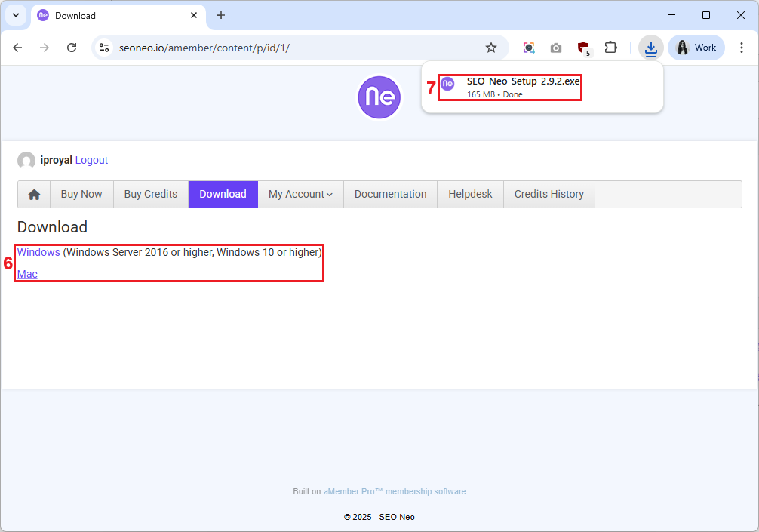Open the Extensions puzzle menu

coord(611,48)
